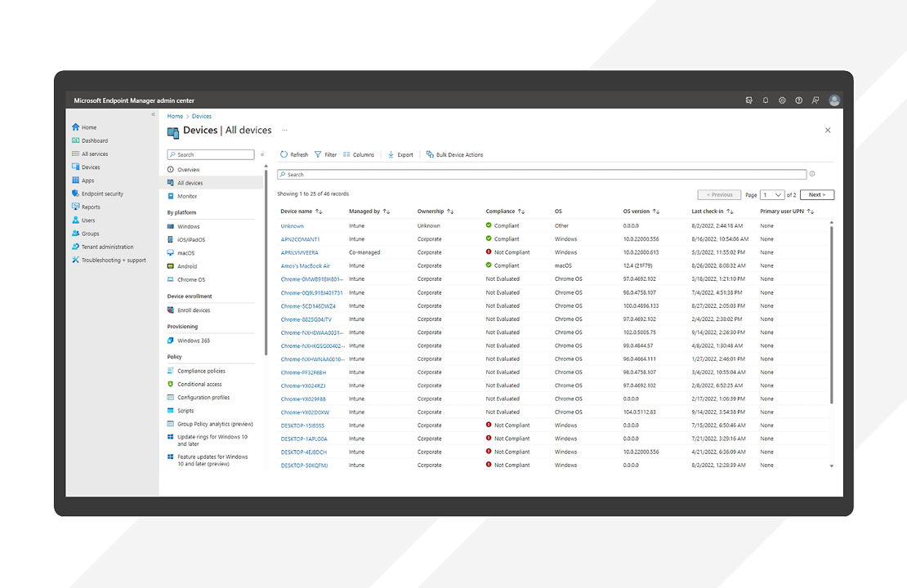Click the Refresh toolbar button
The image size is (907, 588).
(294, 155)
